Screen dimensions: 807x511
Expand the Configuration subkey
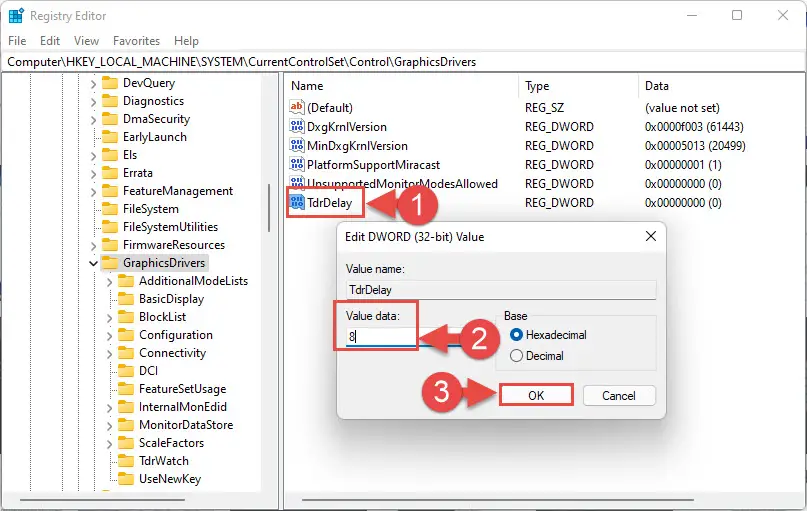pyautogui.click(x=109, y=335)
